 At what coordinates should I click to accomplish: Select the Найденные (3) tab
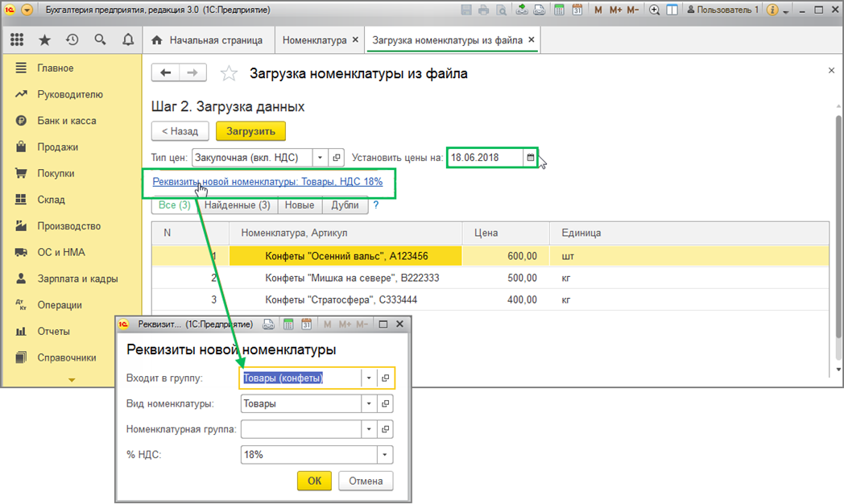pos(238,205)
